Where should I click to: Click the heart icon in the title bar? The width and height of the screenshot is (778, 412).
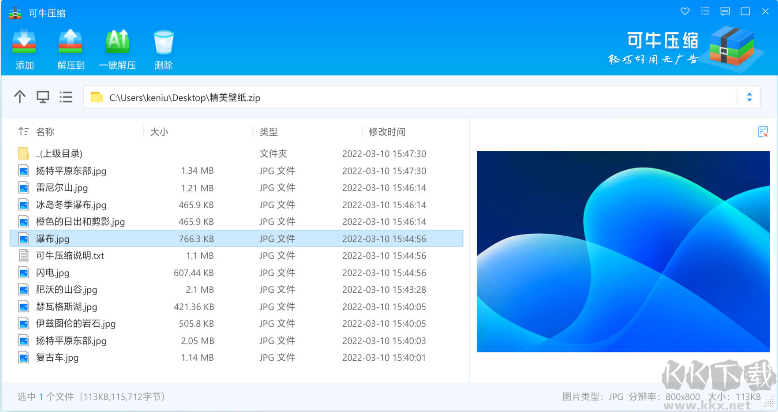click(x=685, y=12)
